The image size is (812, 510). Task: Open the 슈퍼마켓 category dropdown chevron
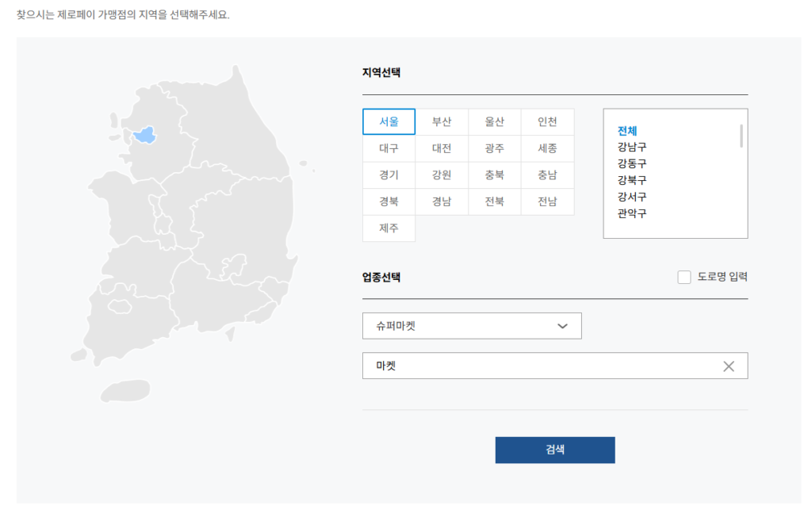point(563,325)
